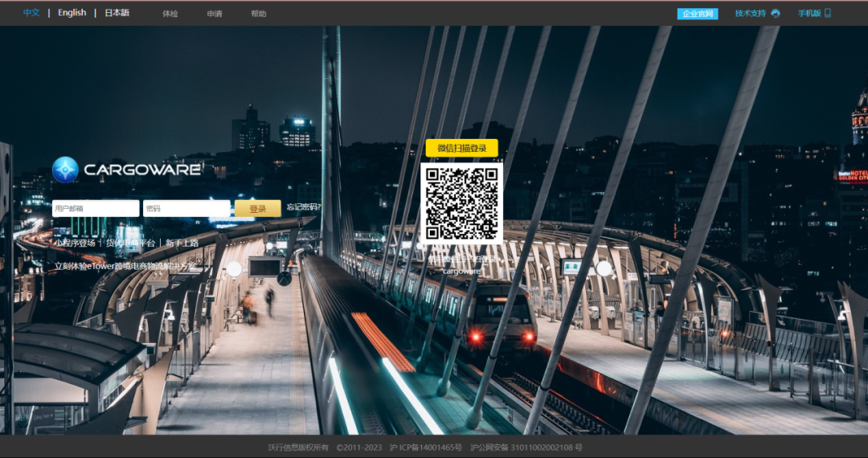
Task: Switch language to English
Action: click(x=72, y=13)
